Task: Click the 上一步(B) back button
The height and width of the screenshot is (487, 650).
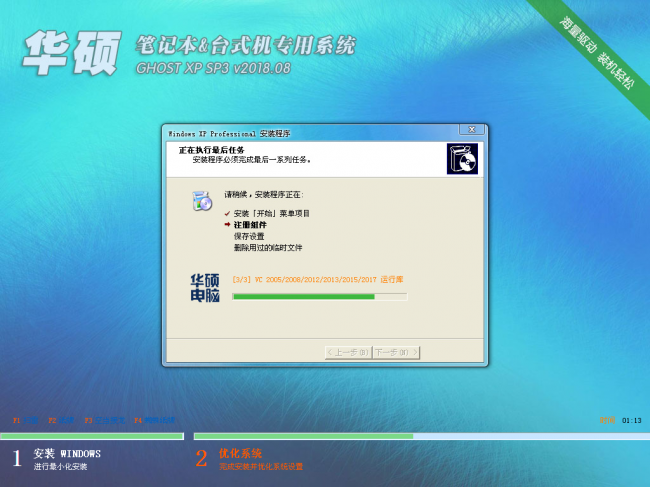Action: point(348,352)
